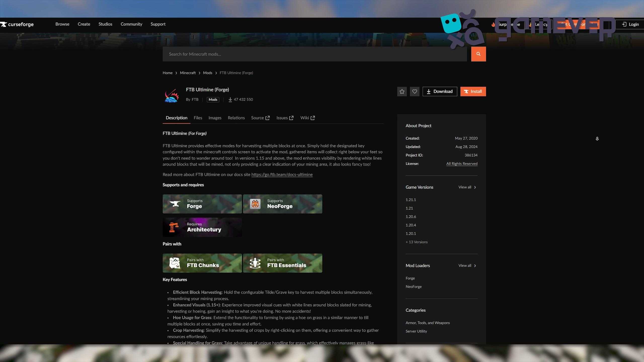Open the Pairs with FTB Chunks banner
Screen dimensions: 644x362
[202, 263]
